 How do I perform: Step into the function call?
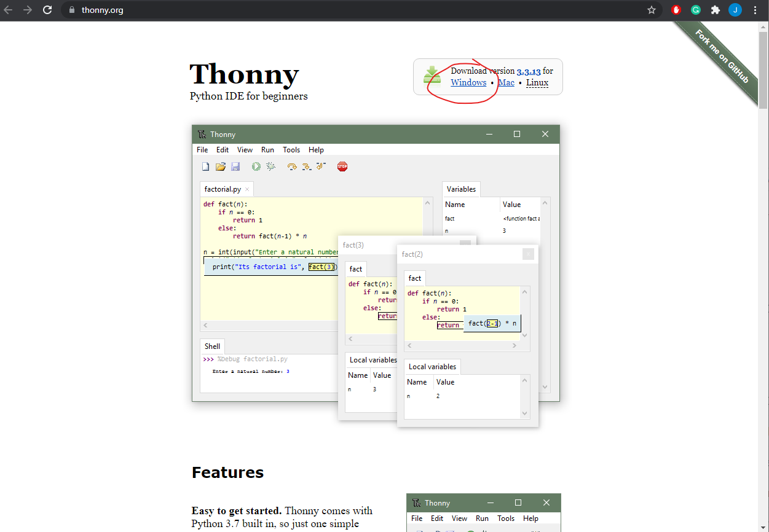[x=306, y=166]
